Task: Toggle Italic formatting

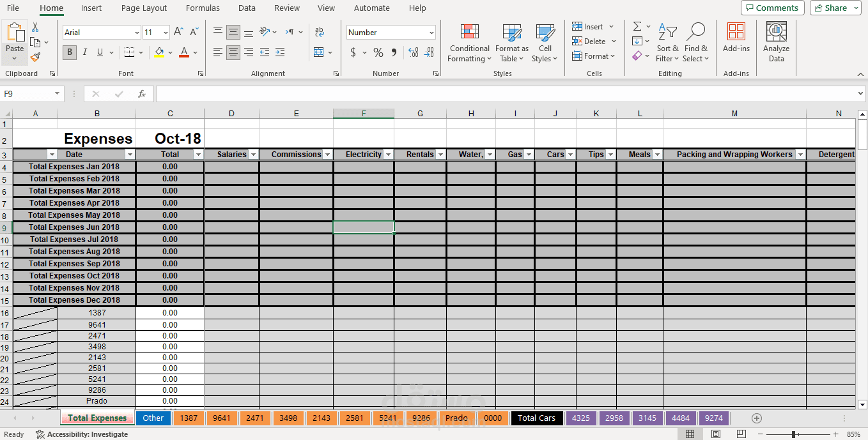Action: pos(85,52)
